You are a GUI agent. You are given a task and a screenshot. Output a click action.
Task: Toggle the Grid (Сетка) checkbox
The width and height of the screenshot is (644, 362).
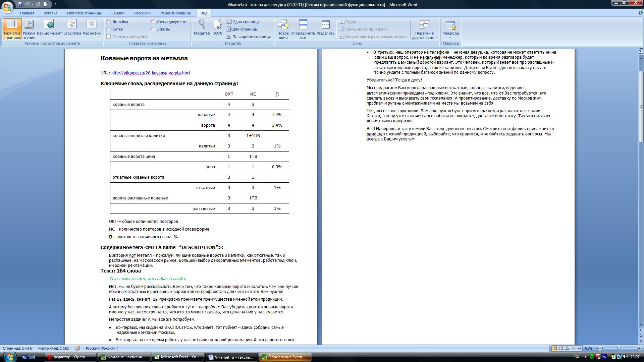tap(109, 29)
